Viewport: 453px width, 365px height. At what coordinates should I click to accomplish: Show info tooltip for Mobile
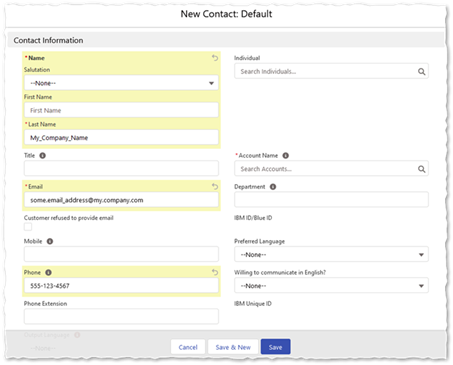[50, 241]
